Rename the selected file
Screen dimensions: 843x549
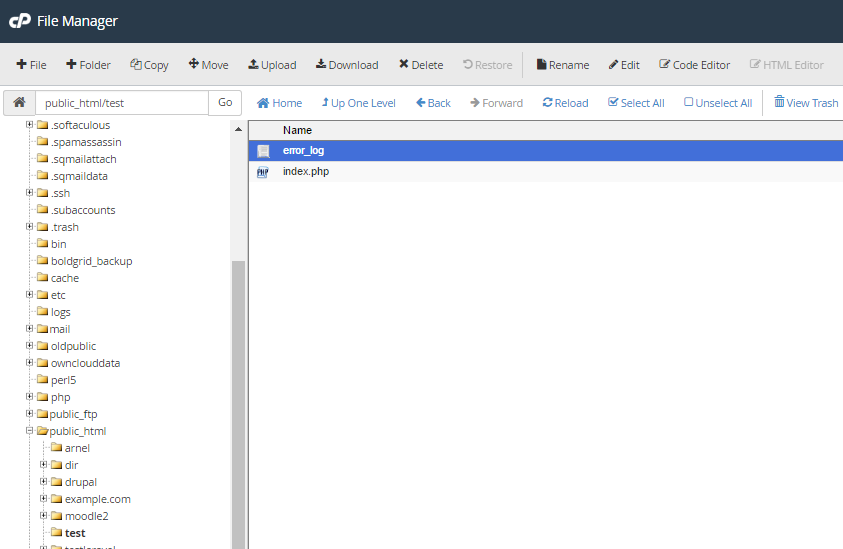(x=562, y=65)
